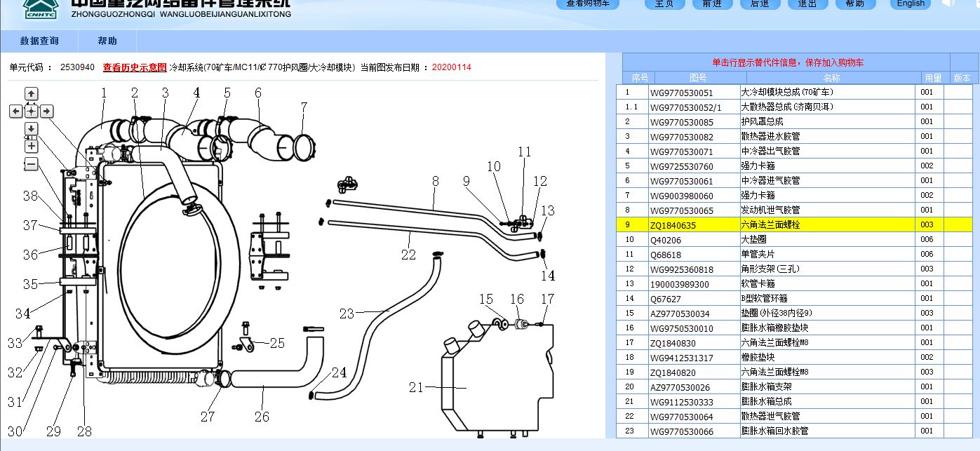Click callout number 33 in the diagram

coord(15,343)
